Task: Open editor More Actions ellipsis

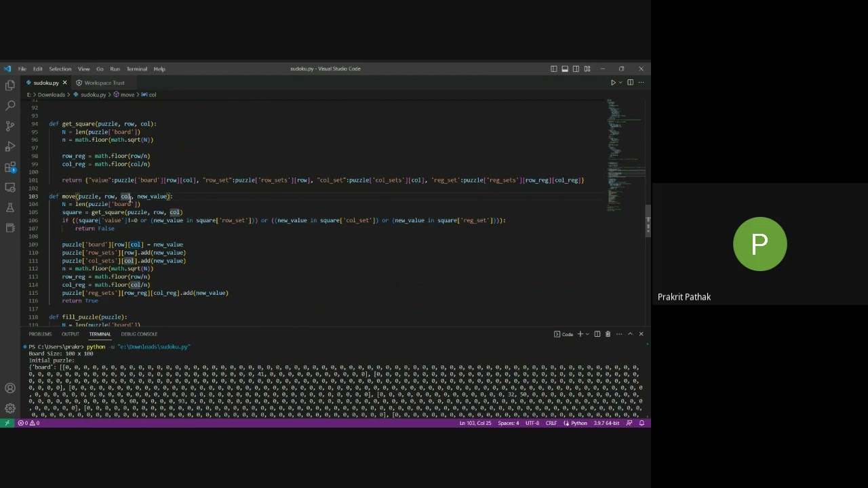Action: point(641,83)
